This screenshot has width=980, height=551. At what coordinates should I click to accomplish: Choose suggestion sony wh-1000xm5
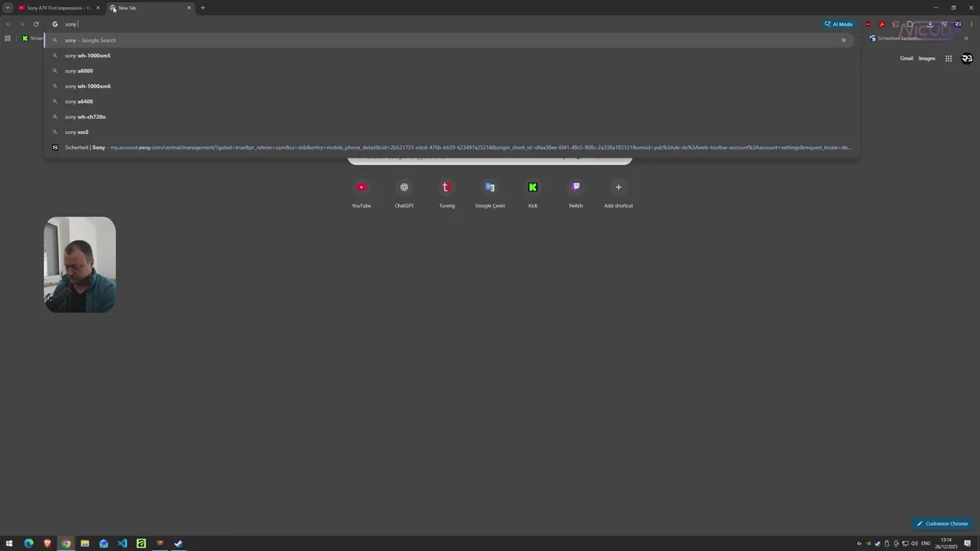pyautogui.click(x=452, y=55)
